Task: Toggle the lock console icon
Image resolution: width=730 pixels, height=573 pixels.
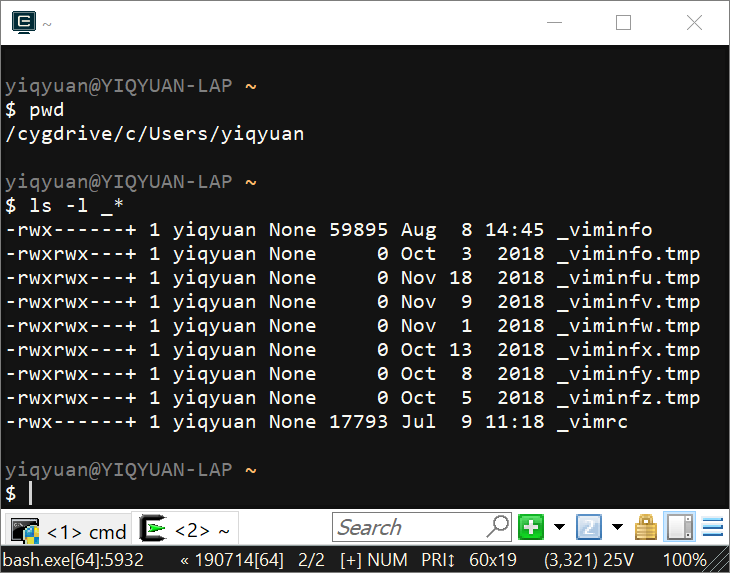Action: click(x=646, y=527)
